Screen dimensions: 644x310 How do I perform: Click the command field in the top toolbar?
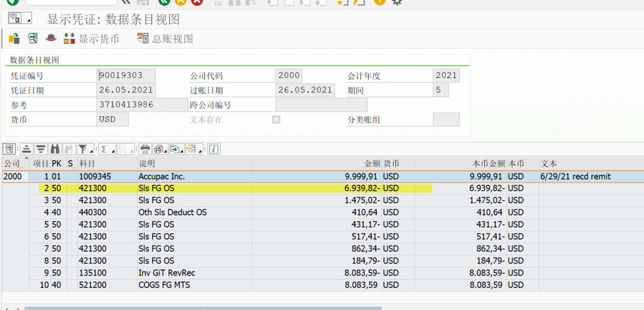pyautogui.click(x=71, y=2)
